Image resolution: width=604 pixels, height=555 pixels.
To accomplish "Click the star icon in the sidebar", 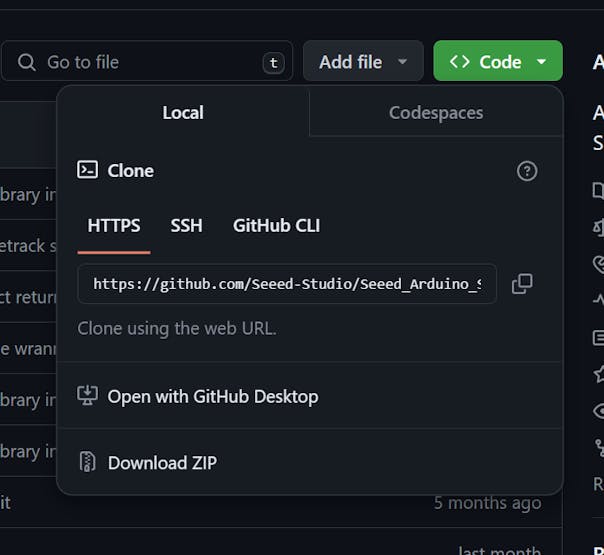I will click(x=599, y=374).
